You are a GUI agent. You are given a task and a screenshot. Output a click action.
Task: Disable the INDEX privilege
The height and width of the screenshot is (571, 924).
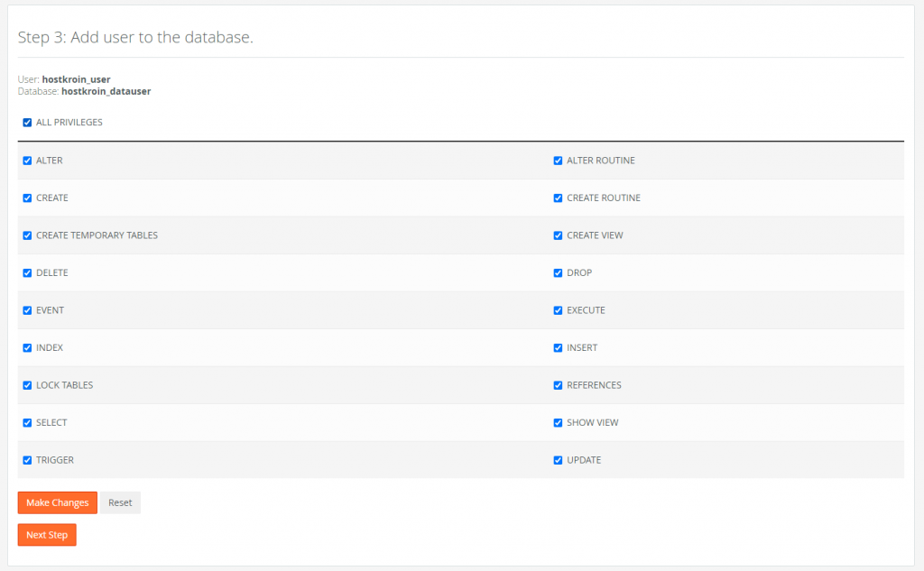(27, 347)
